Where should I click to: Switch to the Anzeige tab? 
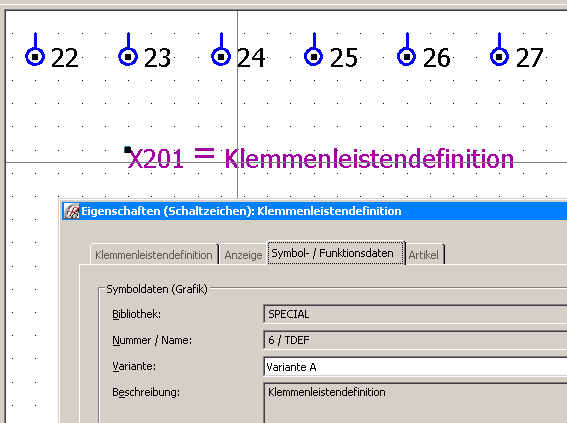pos(243,255)
